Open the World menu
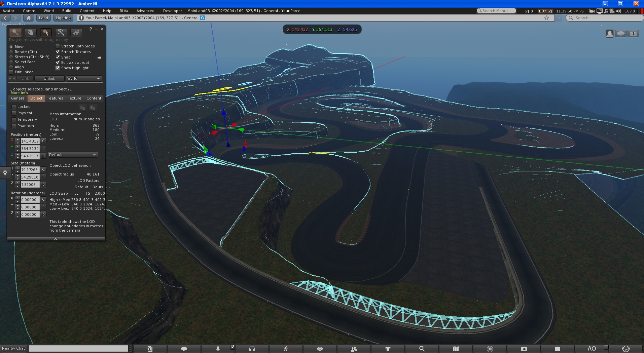 pyautogui.click(x=49, y=11)
